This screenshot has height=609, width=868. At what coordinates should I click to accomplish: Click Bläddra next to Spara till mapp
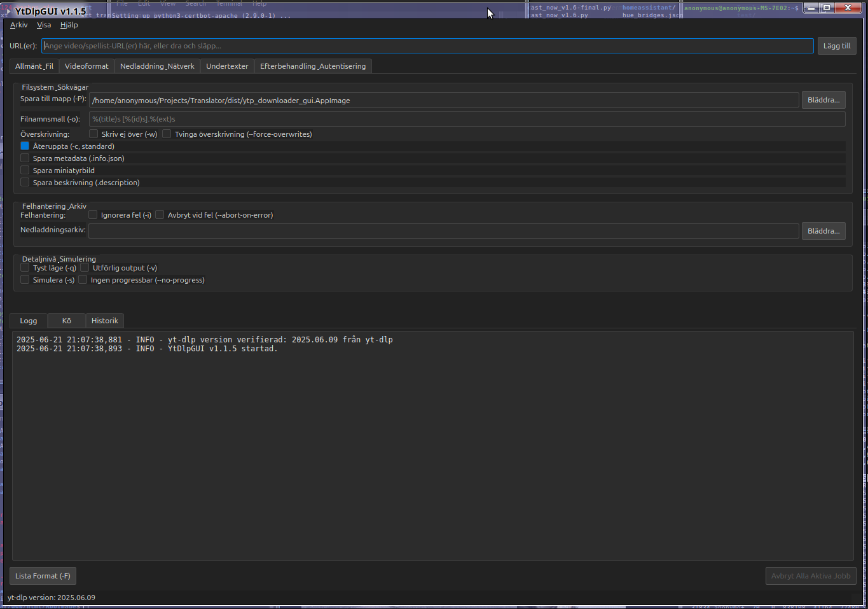pos(823,99)
